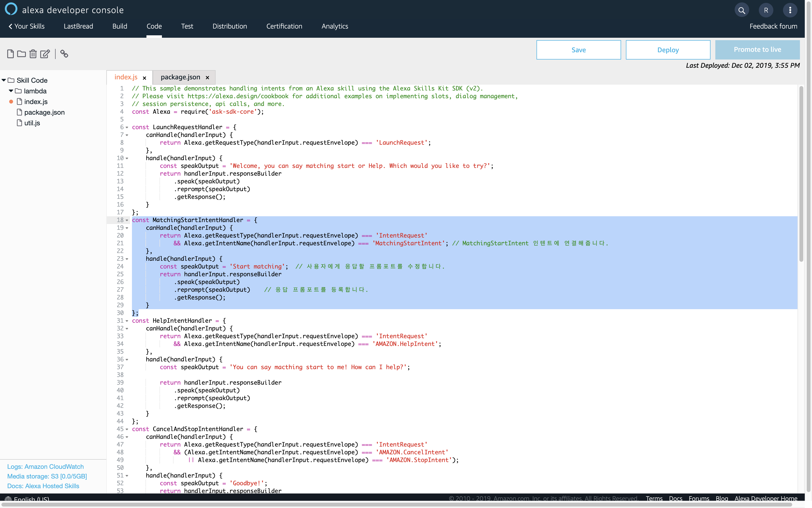The width and height of the screenshot is (812, 508).
Task: Collapse the lambda folder node
Action: 11,91
